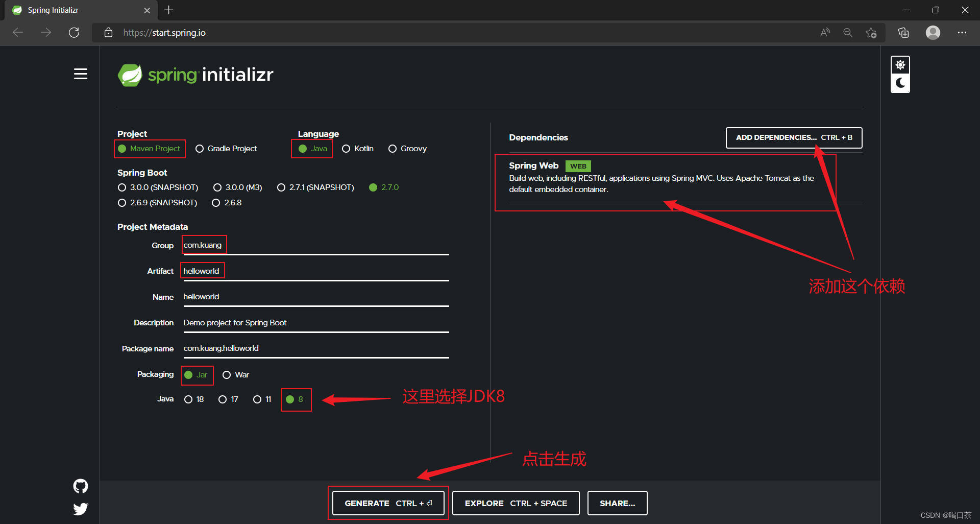Open the GitHub link icon

81,486
